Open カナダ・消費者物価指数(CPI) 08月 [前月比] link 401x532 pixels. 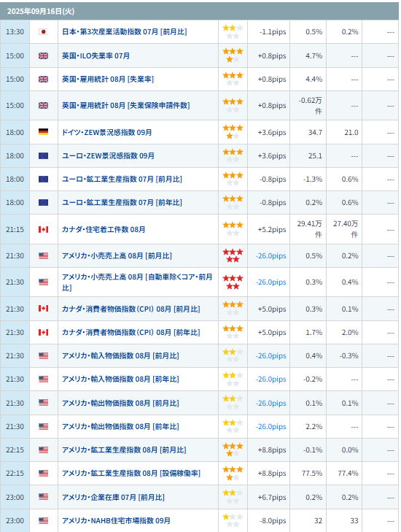pyautogui.click(x=131, y=309)
